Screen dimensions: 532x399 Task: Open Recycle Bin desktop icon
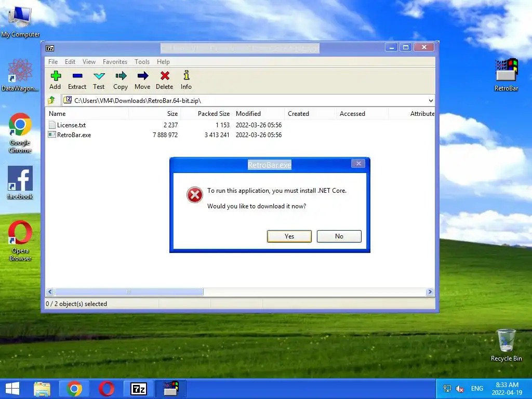tap(506, 345)
